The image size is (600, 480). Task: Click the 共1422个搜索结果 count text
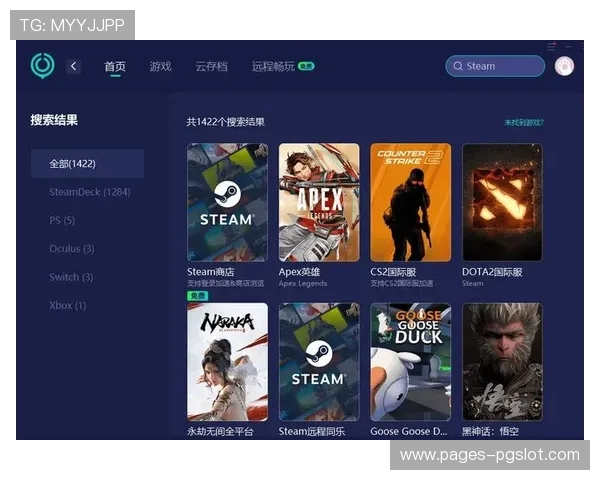click(x=226, y=122)
